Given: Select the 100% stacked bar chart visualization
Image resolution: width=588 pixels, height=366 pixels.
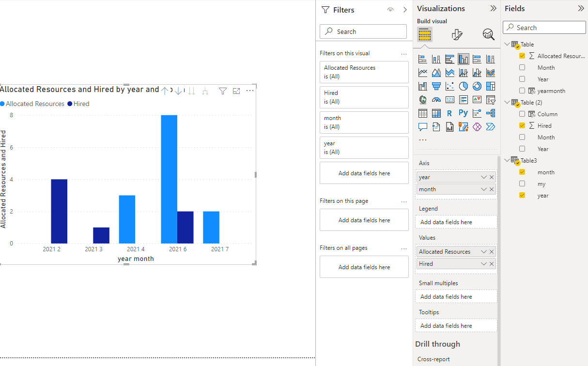Looking at the screenshot, I should click(477, 59).
